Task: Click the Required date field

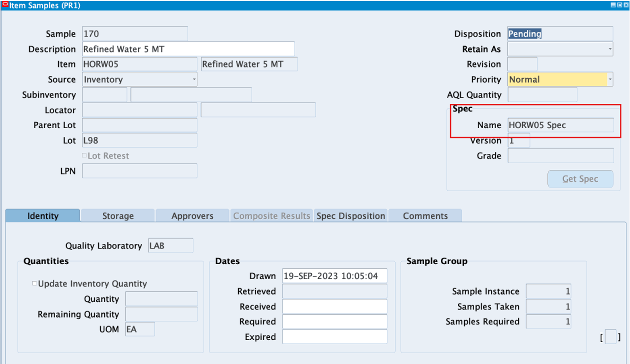Action: (334, 321)
